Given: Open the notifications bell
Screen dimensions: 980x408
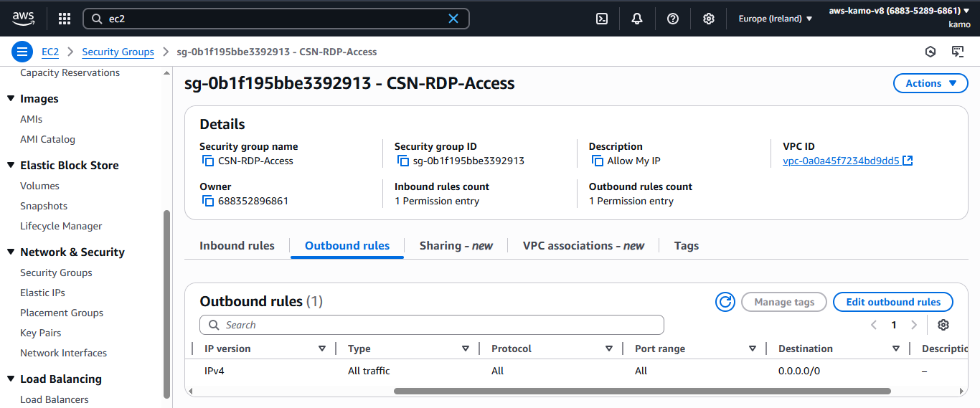Looking at the screenshot, I should point(637,19).
